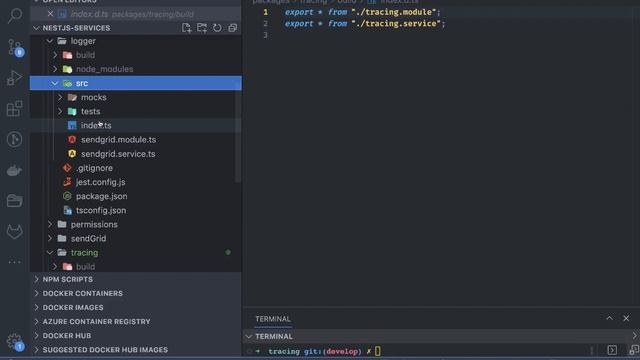This screenshot has width=640, height=360.
Task: Click the New Folder icon in explorer header
Action: [202, 28]
